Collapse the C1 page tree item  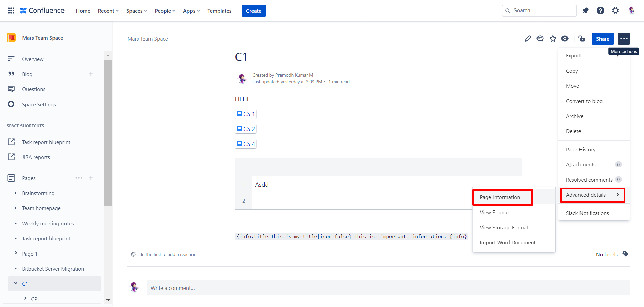pos(16,283)
